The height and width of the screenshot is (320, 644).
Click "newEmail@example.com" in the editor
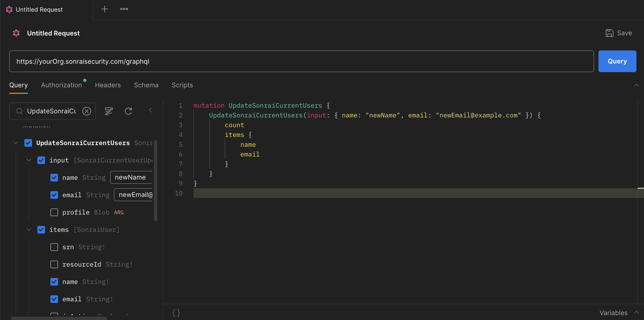coord(478,115)
